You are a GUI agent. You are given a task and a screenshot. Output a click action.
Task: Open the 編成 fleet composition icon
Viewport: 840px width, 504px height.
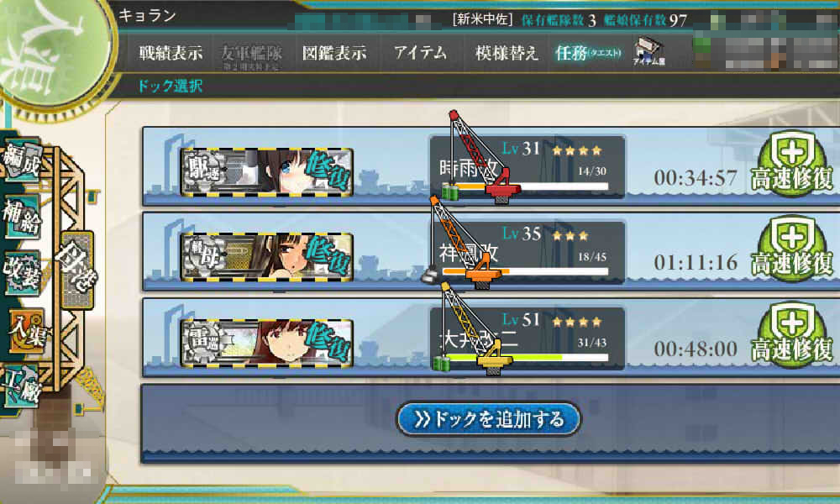(23, 160)
